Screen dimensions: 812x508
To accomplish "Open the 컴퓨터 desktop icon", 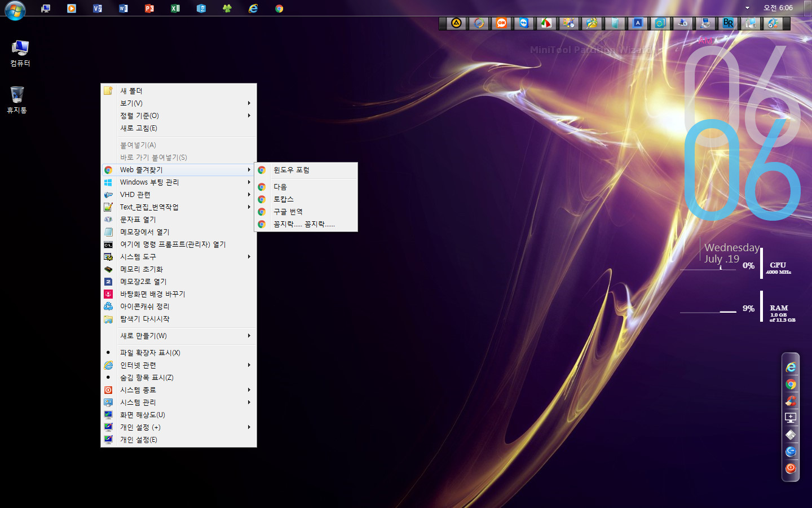I will (20, 54).
